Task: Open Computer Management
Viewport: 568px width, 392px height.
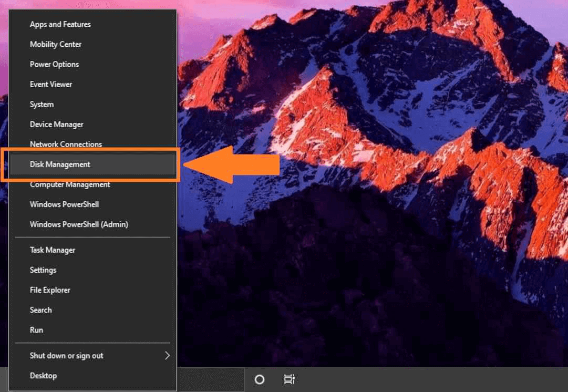Action: coord(69,184)
